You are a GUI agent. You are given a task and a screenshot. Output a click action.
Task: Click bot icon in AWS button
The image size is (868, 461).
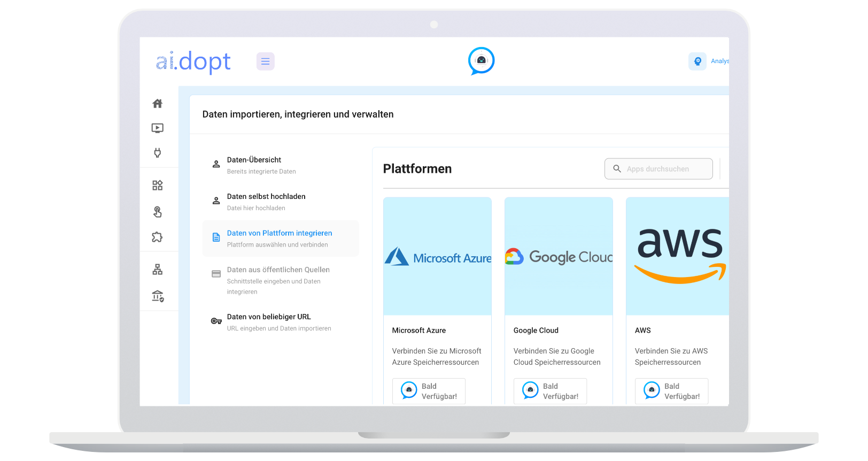point(652,390)
